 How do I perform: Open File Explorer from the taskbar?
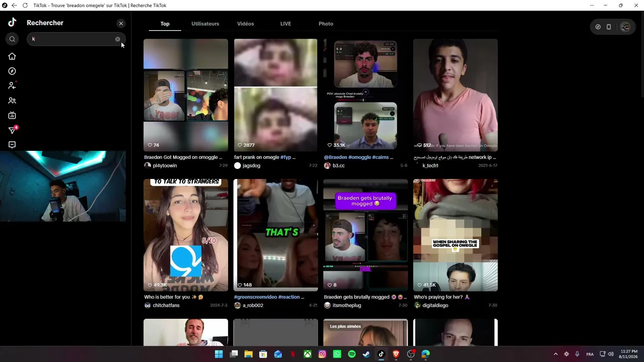(x=248, y=354)
